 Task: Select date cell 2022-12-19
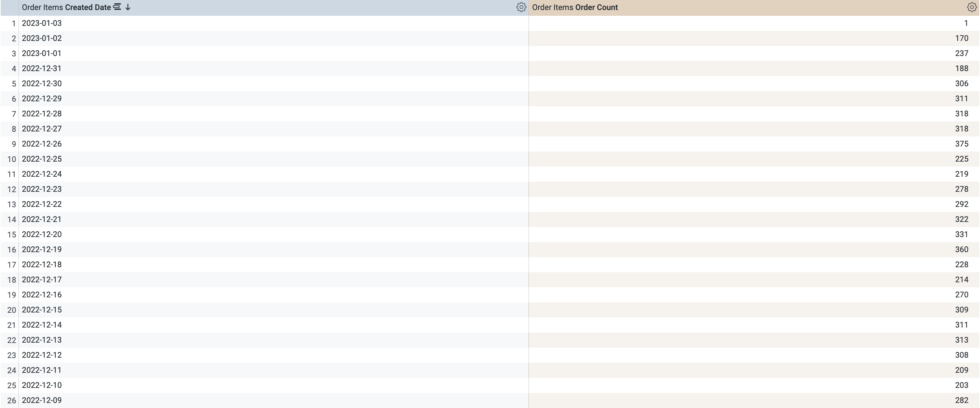tap(42, 250)
